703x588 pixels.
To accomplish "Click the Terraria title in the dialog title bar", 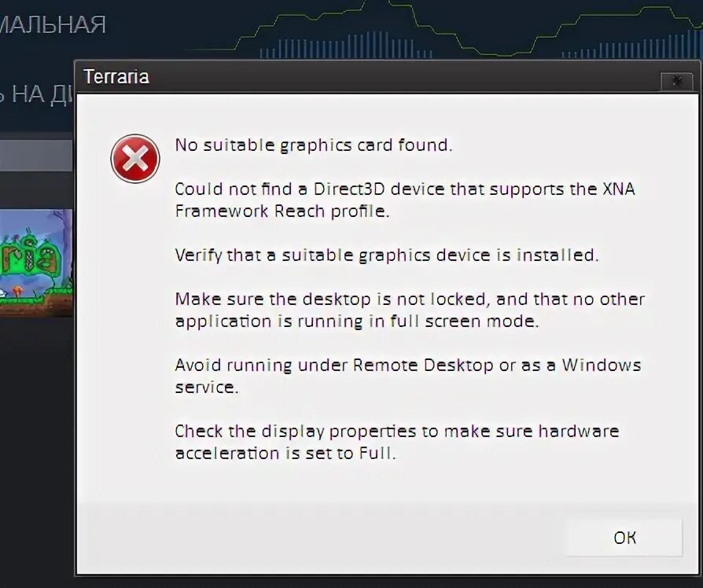I will point(116,76).
